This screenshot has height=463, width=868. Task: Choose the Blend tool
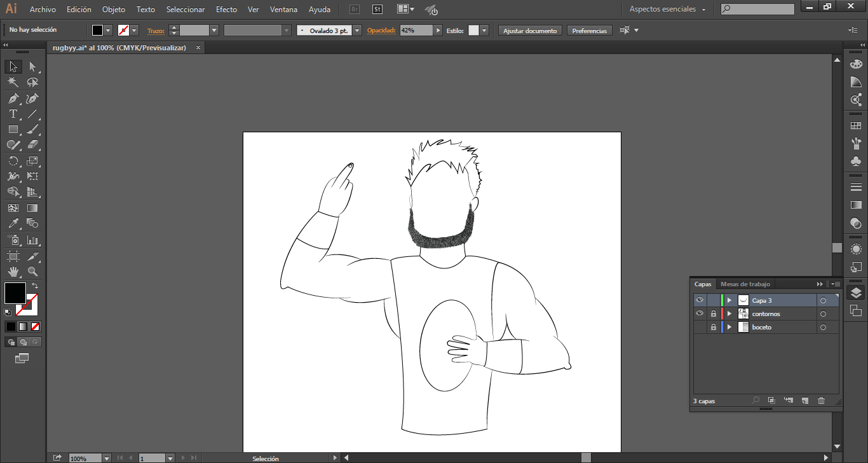(32, 223)
